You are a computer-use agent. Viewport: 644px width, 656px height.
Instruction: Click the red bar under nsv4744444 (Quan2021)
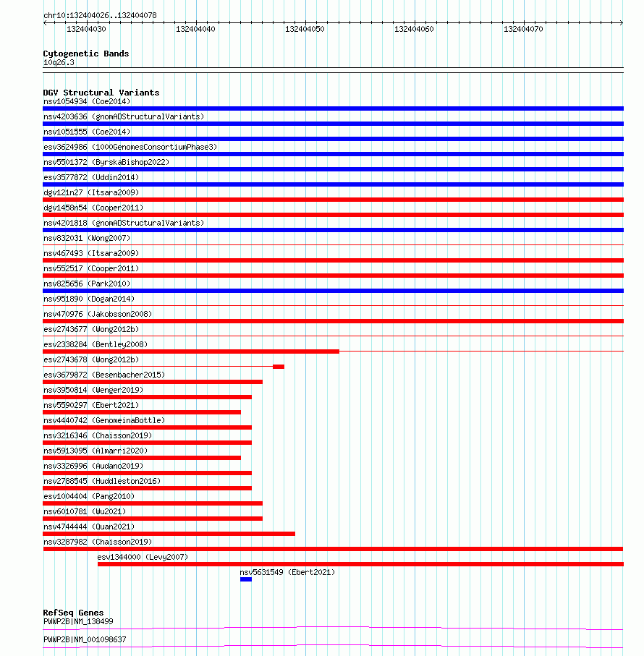coord(169,534)
